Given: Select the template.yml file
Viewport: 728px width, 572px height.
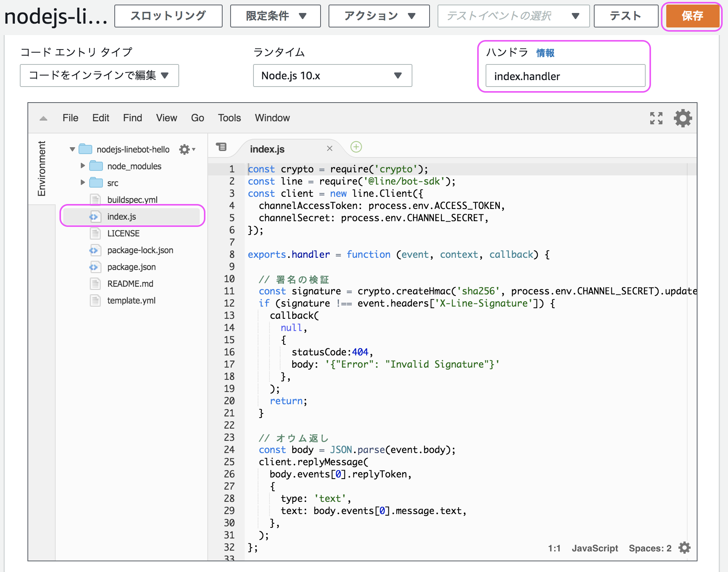Looking at the screenshot, I should 131,300.
